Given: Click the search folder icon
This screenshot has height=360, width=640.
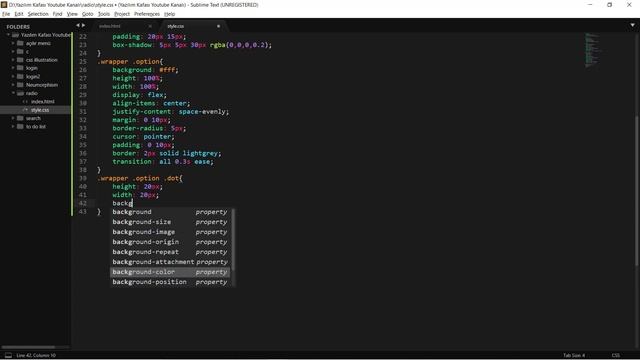Looking at the screenshot, I should coord(20,118).
